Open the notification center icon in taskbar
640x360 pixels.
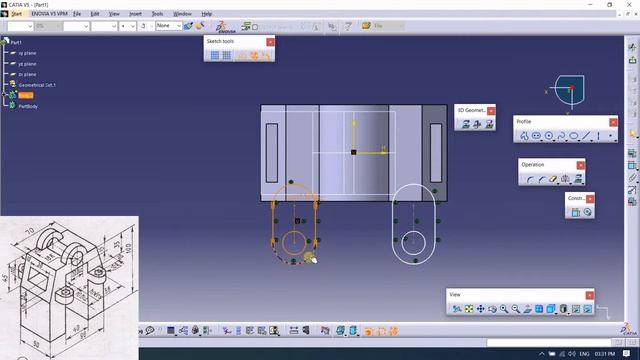[626, 354]
